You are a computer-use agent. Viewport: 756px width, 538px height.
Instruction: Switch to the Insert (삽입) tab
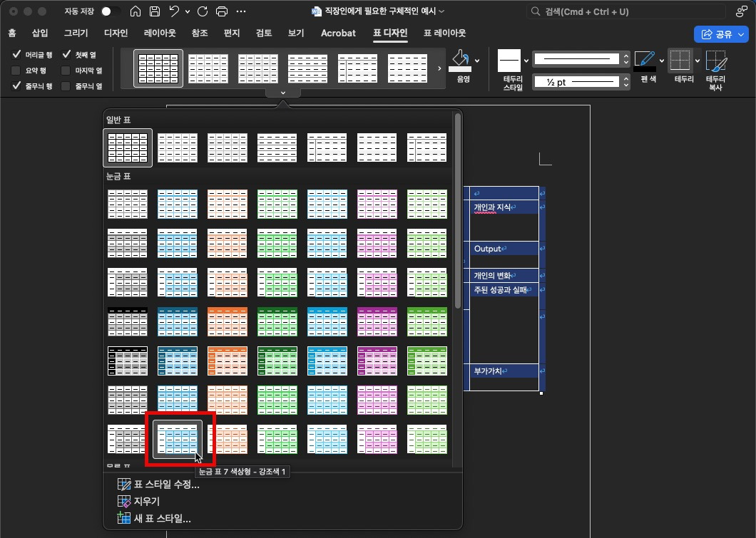point(39,33)
